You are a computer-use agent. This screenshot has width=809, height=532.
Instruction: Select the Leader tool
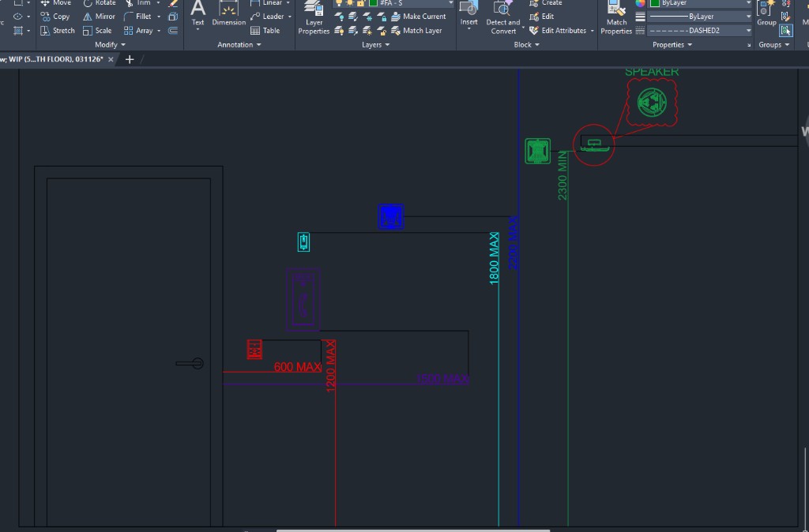pyautogui.click(x=267, y=17)
